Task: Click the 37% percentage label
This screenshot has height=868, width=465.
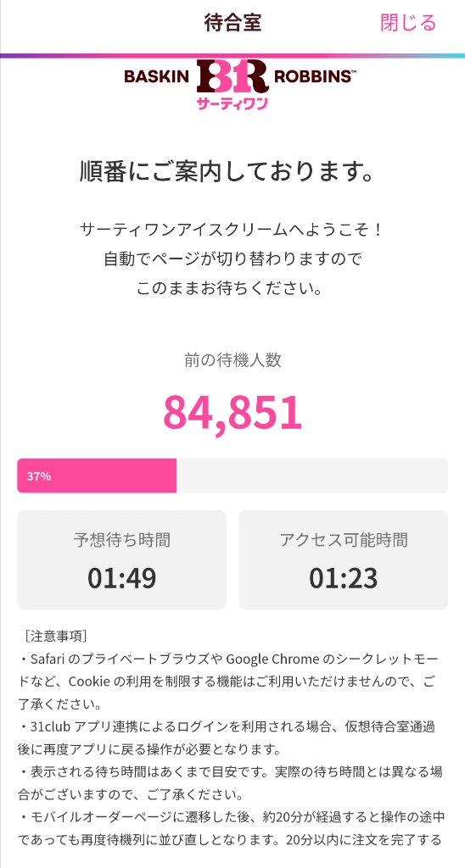Action: tap(39, 476)
